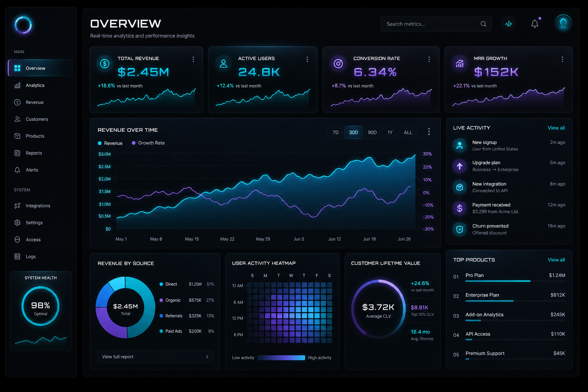Toggle the Referrals source legend item
This screenshot has width=588, height=392.
pyautogui.click(x=171, y=316)
